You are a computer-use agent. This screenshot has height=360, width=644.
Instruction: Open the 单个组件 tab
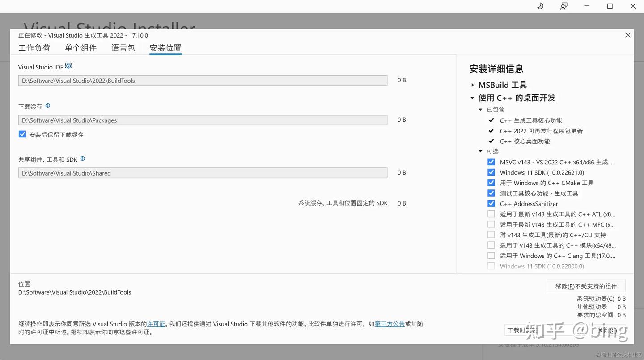(81, 48)
